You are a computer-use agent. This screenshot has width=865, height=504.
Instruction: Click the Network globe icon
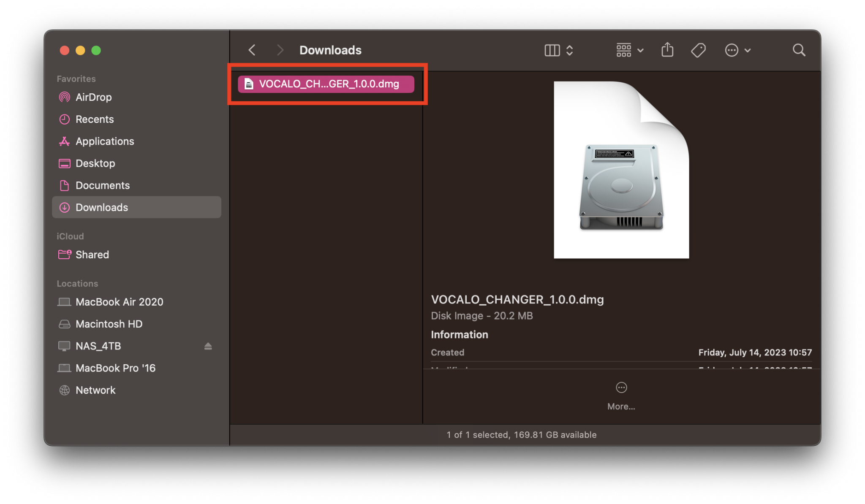pos(64,390)
